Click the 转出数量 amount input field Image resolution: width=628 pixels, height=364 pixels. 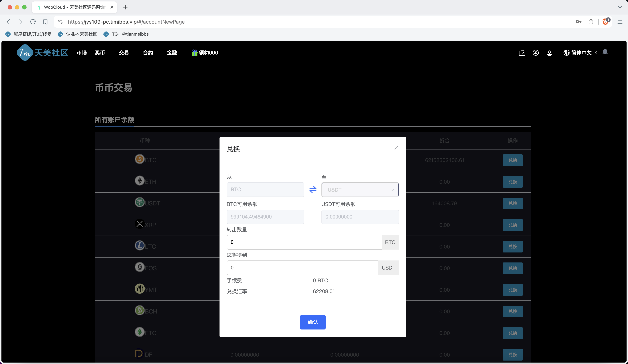point(304,242)
